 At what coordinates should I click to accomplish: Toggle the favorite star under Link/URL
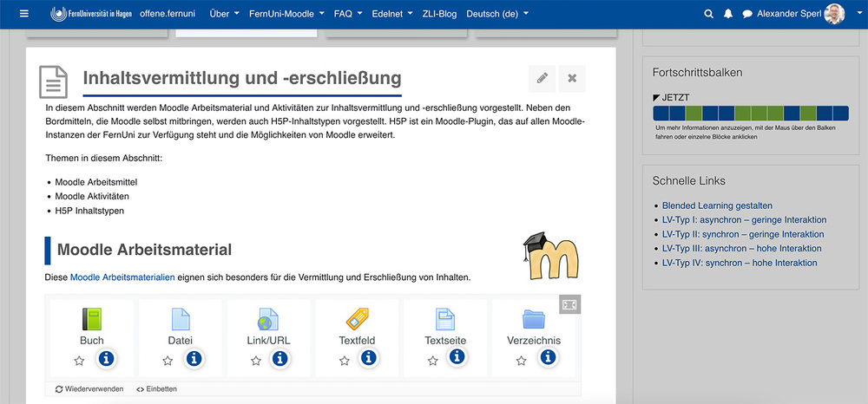256,361
